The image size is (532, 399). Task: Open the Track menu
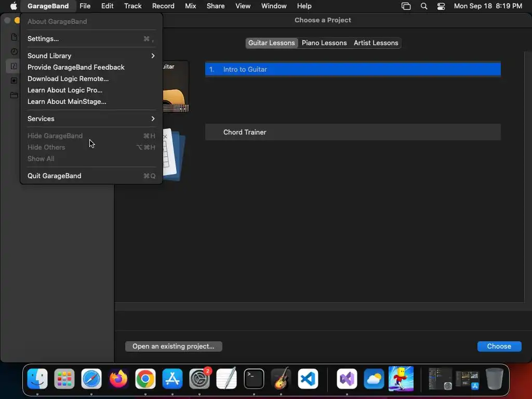(x=132, y=6)
